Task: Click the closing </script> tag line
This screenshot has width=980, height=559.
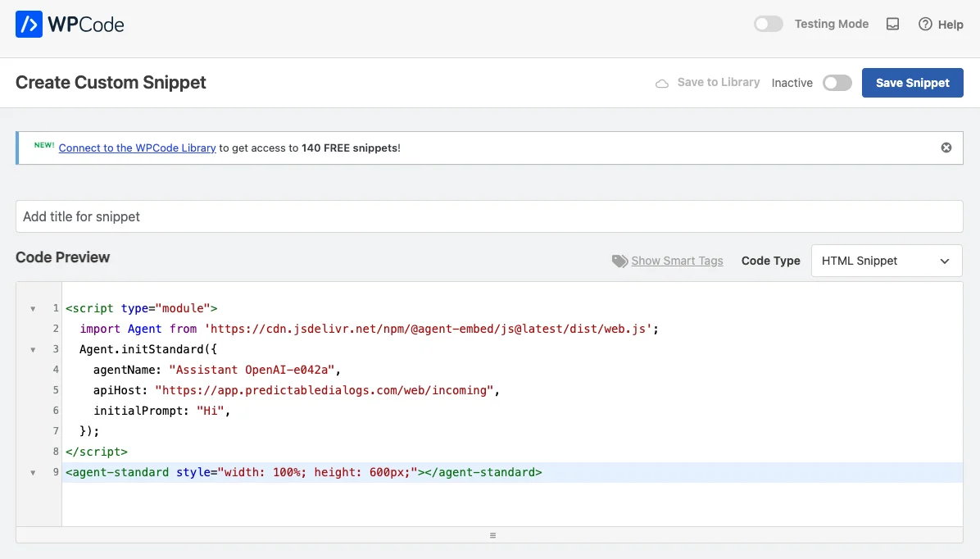Action: [96, 452]
